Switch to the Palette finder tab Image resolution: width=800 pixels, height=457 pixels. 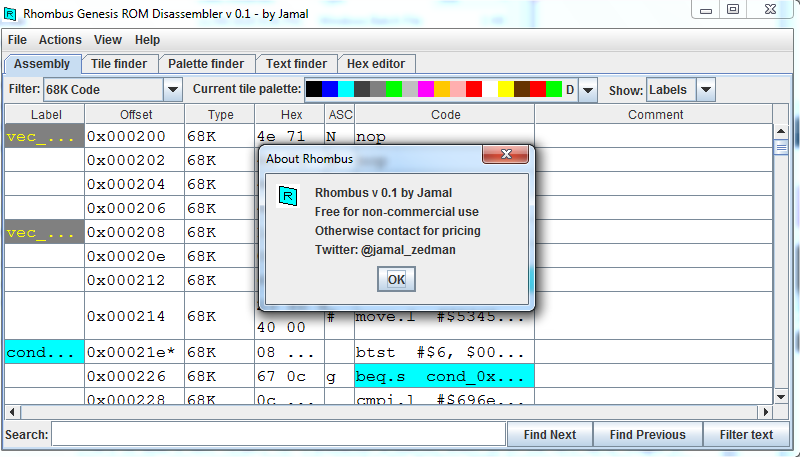[x=205, y=64]
